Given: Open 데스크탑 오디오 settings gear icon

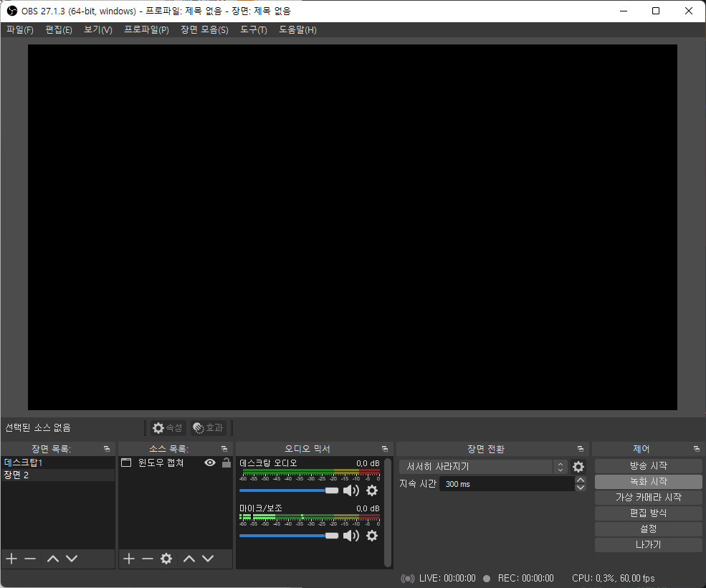Looking at the screenshot, I should 372,490.
